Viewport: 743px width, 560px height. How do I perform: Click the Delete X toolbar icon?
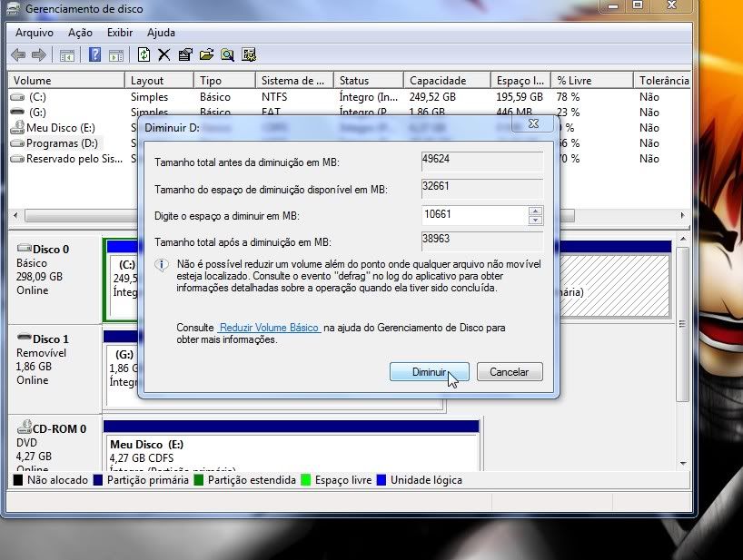pyautogui.click(x=164, y=55)
